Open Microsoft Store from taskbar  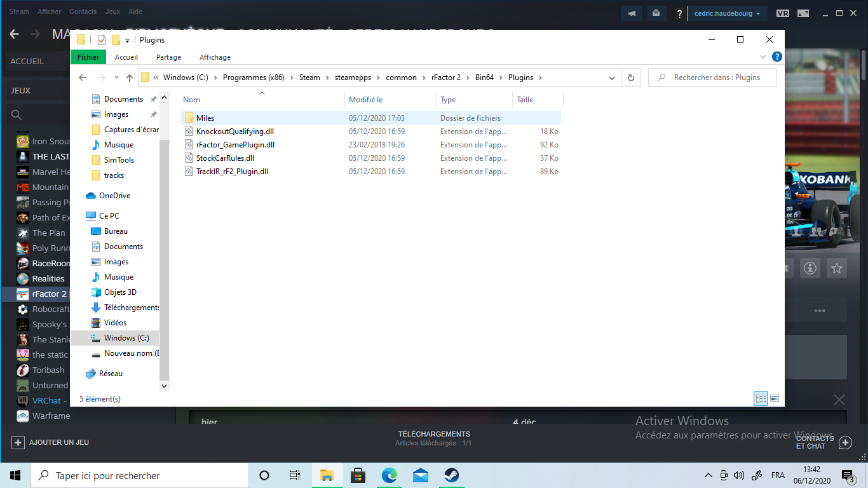click(x=358, y=475)
